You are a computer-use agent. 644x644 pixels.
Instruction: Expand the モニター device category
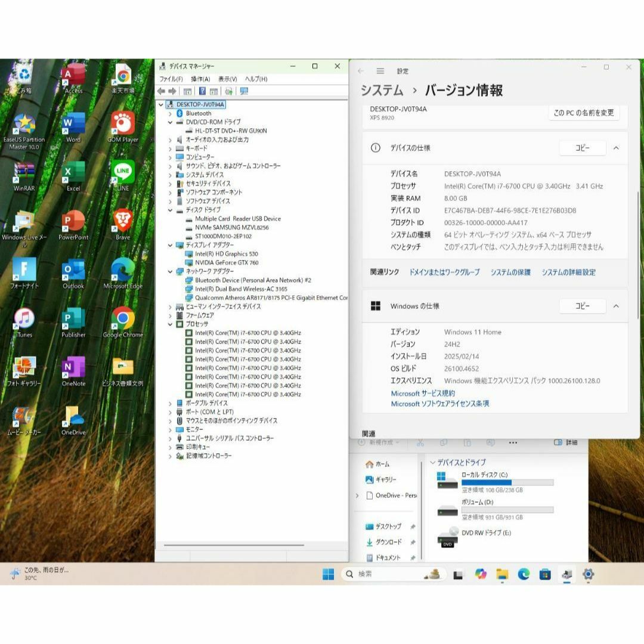pyautogui.click(x=170, y=429)
